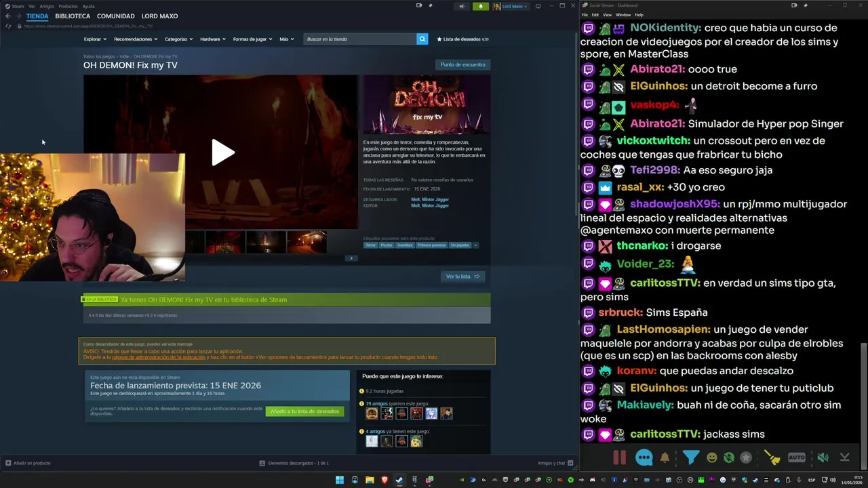Viewport: 868px width, 488px height.
Task: Toggle the AUTO mode button
Action: tap(797, 457)
